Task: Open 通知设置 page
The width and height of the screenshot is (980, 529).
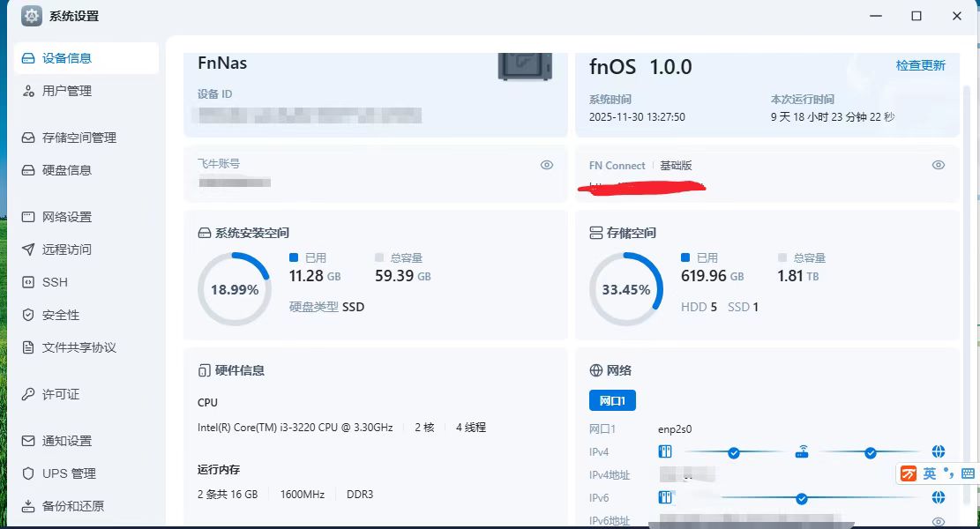Action: (x=86, y=441)
